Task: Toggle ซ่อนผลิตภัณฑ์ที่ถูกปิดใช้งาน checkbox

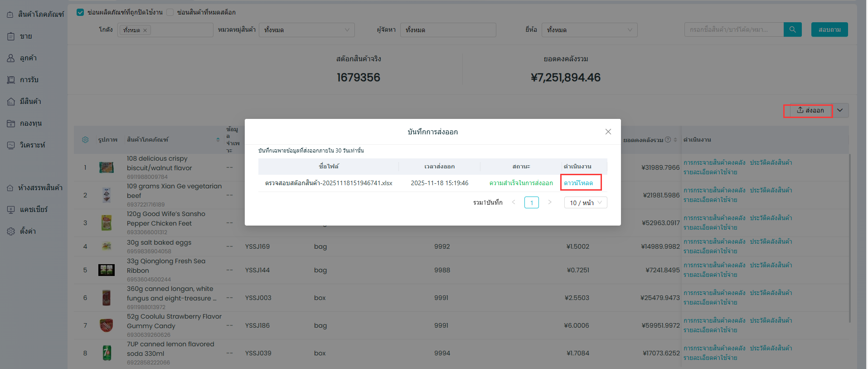Action: coord(80,12)
